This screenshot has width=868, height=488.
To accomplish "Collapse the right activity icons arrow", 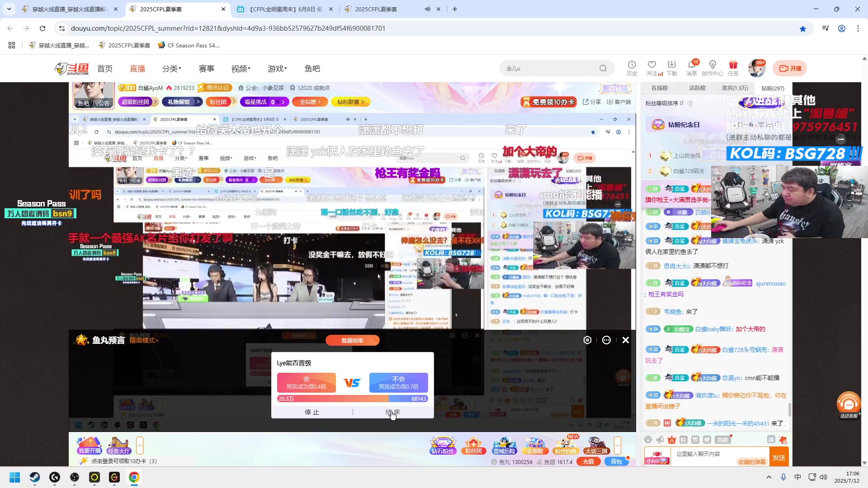I will pyautogui.click(x=618, y=446).
